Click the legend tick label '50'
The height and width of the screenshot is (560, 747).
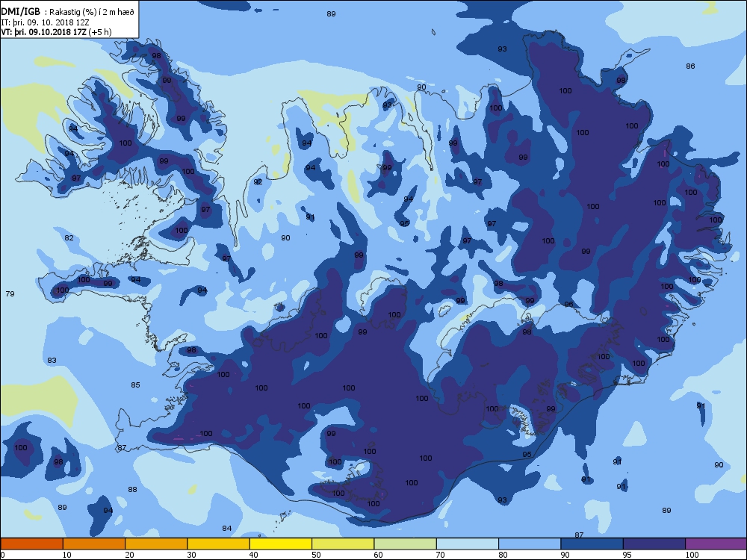(316, 554)
